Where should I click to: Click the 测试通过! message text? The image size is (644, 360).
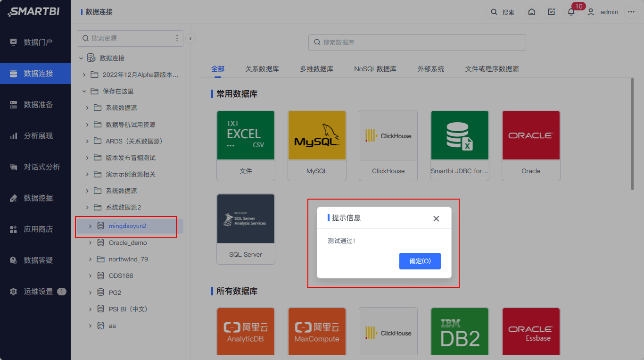pyautogui.click(x=342, y=241)
